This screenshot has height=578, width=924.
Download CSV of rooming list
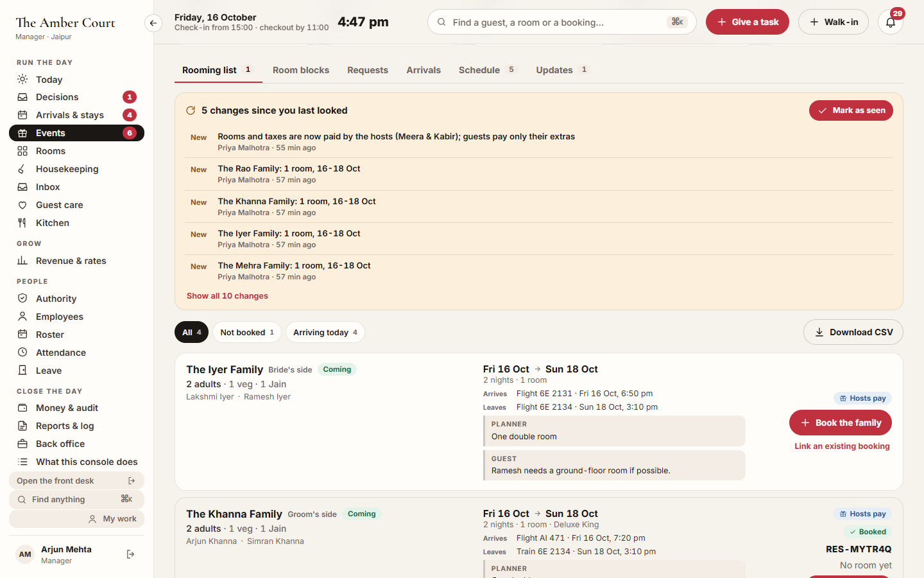click(x=853, y=332)
